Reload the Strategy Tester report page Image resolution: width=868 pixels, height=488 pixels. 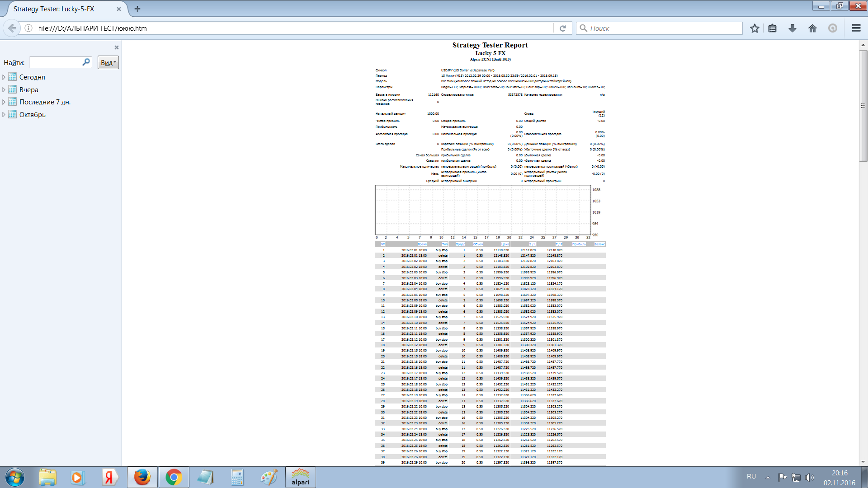click(x=563, y=28)
